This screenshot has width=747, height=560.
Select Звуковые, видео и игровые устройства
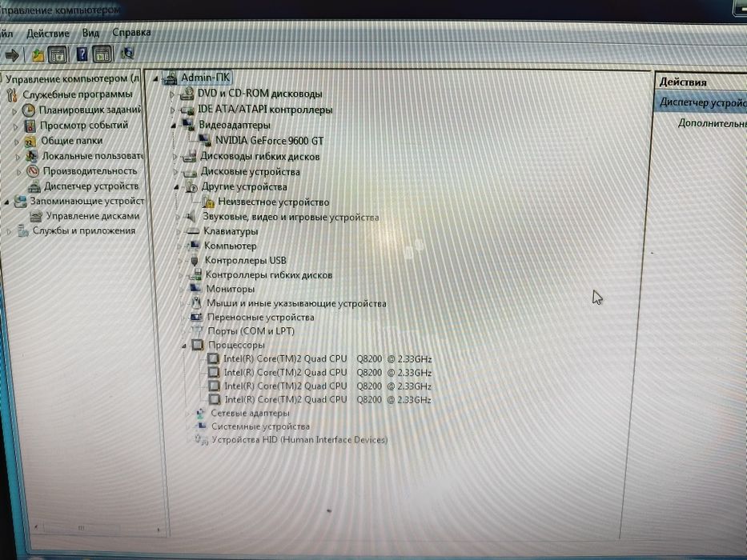click(x=291, y=217)
